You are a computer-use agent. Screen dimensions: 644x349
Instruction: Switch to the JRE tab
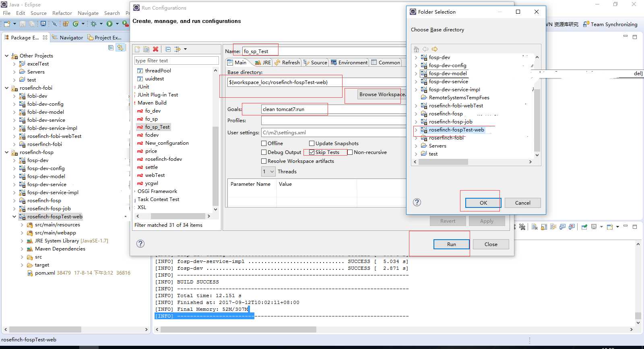pos(263,63)
